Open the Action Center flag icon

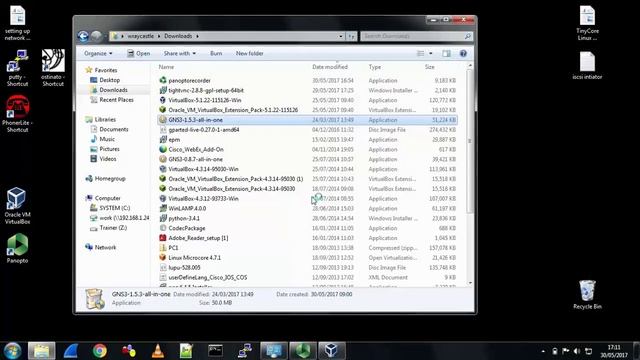pos(565,351)
